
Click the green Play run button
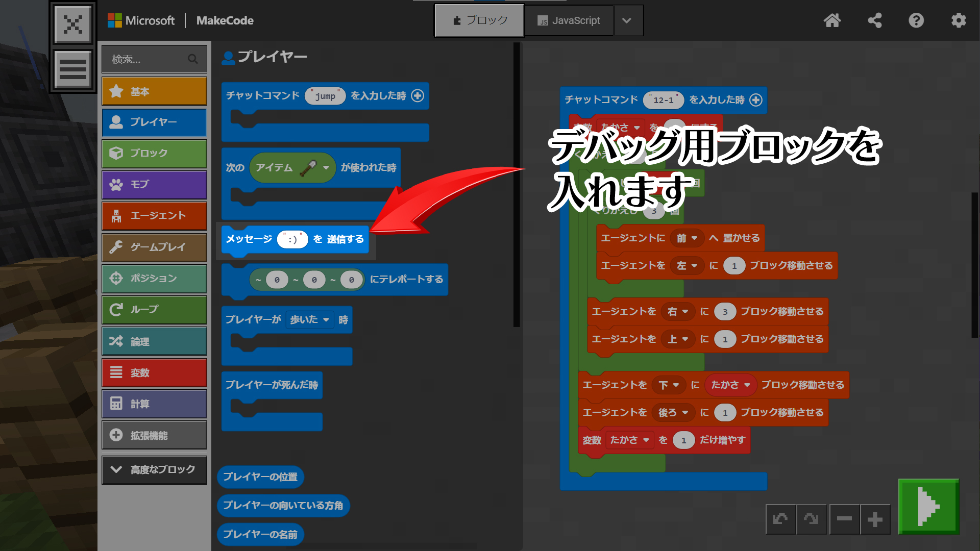pos(928,506)
